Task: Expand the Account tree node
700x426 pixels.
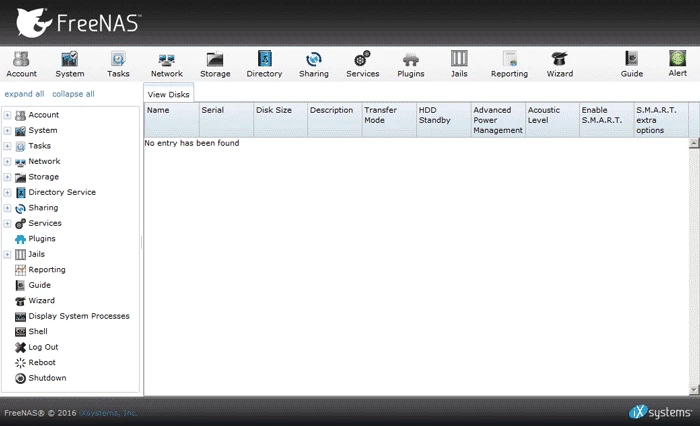Action: 7,115
